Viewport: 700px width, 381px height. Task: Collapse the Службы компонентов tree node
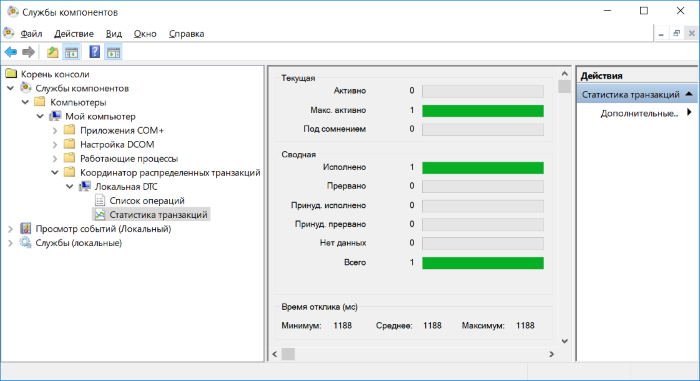pyautogui.click(x=10, y=88)
